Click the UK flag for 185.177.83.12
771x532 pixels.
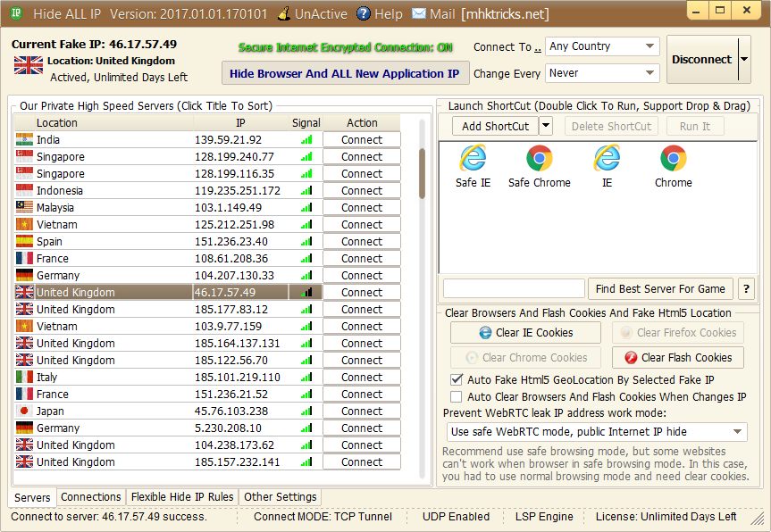[x=24, y=310]
